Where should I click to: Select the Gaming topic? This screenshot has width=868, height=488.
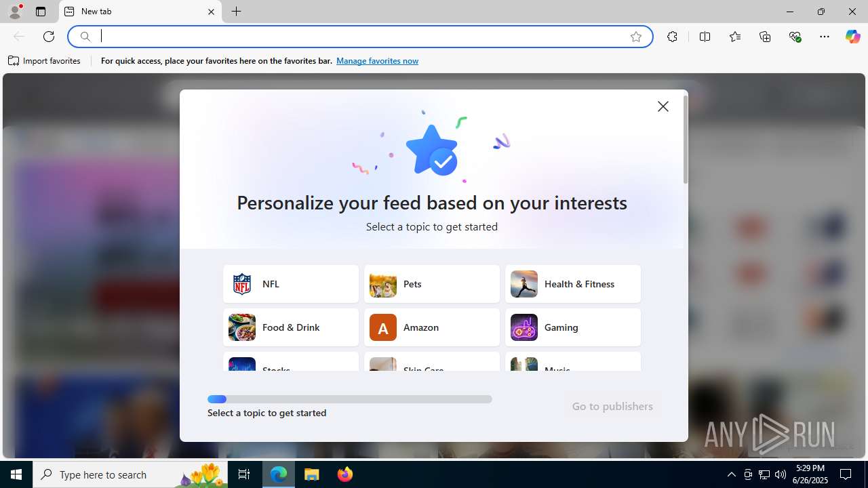pyautogui.click(x=573, y=327)
